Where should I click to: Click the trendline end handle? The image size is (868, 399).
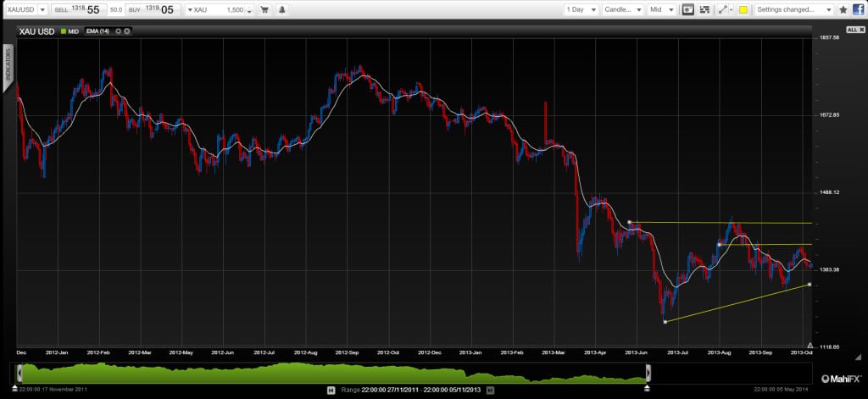click(810, 285)
